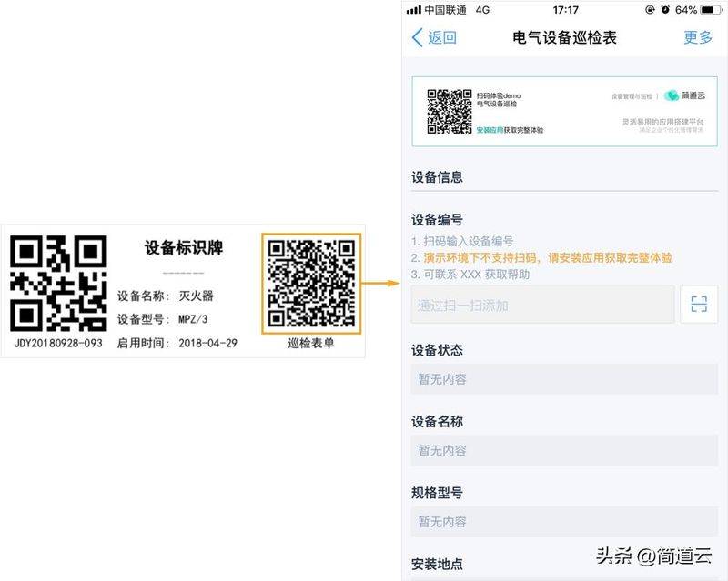Open the 更多 menu
This screenshot has width=728, height=581.
coord(698,37)
